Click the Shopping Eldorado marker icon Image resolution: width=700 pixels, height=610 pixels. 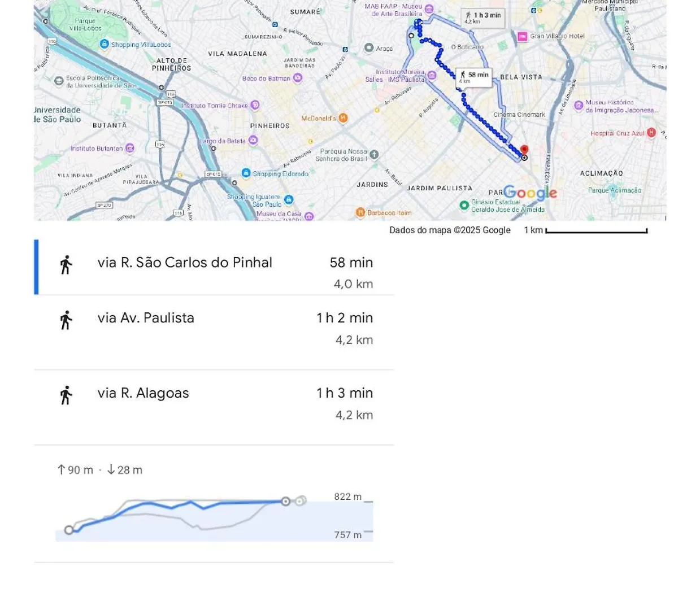click(x=246, y=173)
